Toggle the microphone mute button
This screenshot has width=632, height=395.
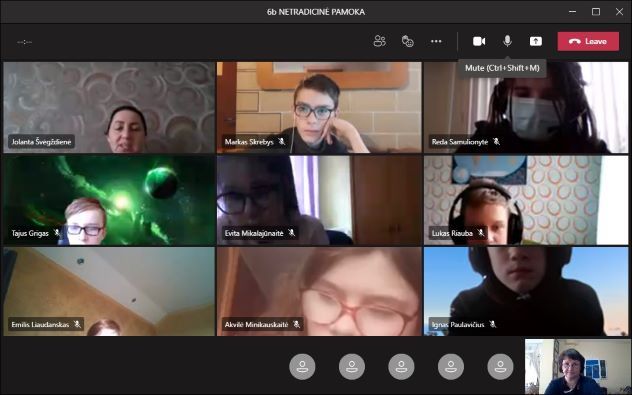[x=507, y=41]
